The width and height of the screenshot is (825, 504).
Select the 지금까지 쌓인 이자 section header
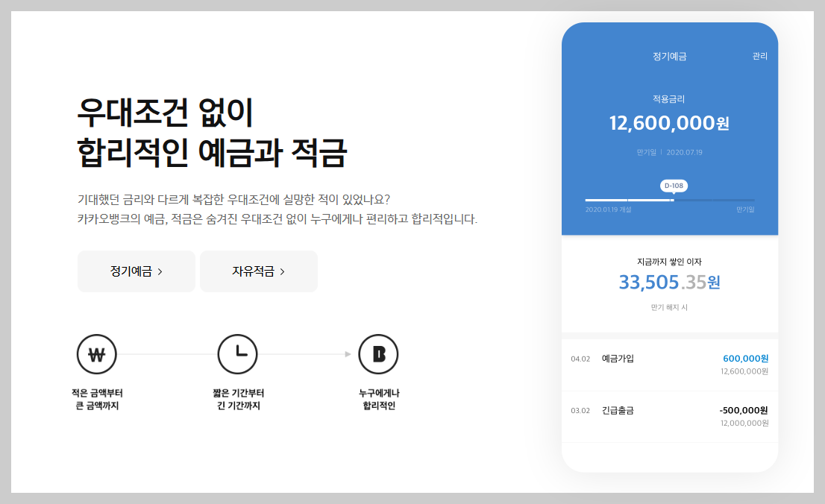669,259
